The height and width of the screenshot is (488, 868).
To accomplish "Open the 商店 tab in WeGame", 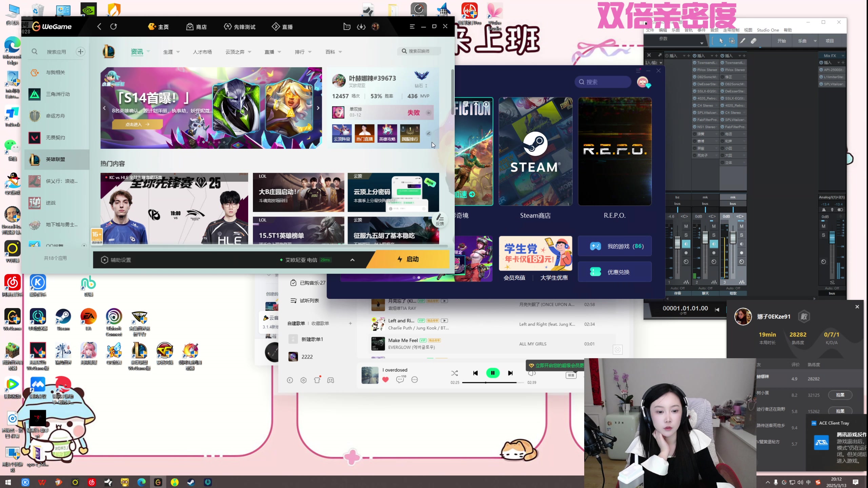I will click(x=197, y=26).
